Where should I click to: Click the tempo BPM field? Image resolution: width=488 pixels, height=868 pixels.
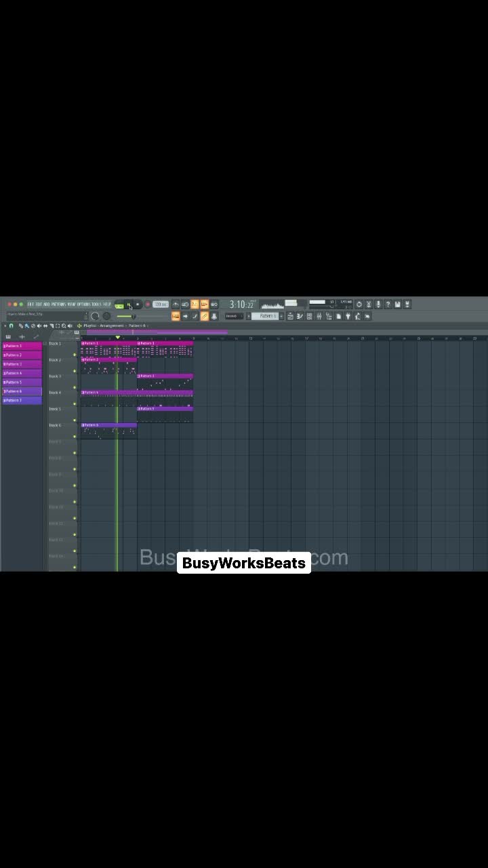coord(161,304)
